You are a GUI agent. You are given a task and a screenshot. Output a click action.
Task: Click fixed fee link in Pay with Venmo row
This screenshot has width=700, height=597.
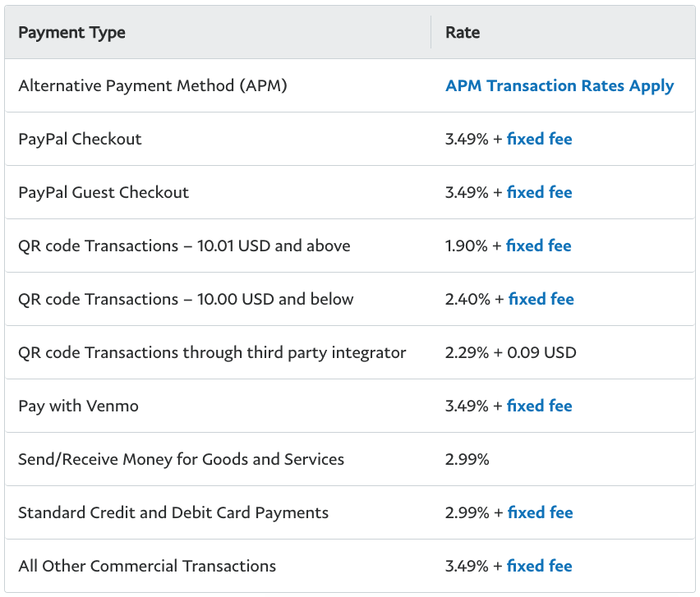pos(539,406)
